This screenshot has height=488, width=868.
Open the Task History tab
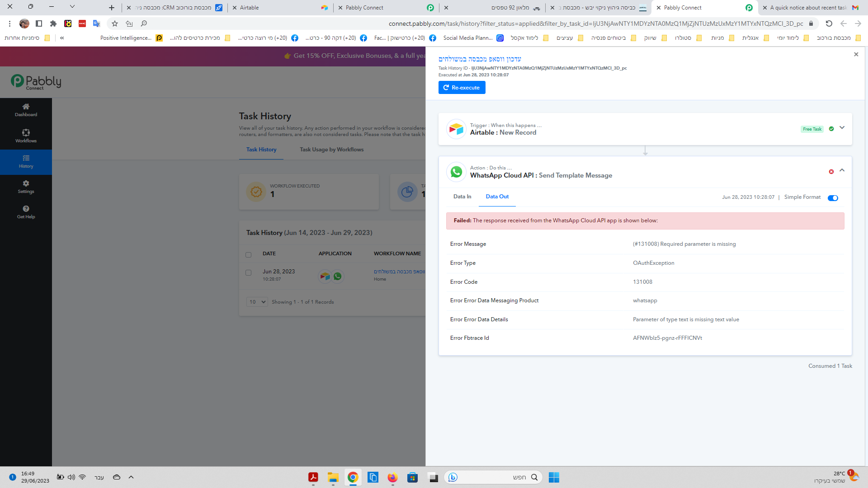point(261,150)
